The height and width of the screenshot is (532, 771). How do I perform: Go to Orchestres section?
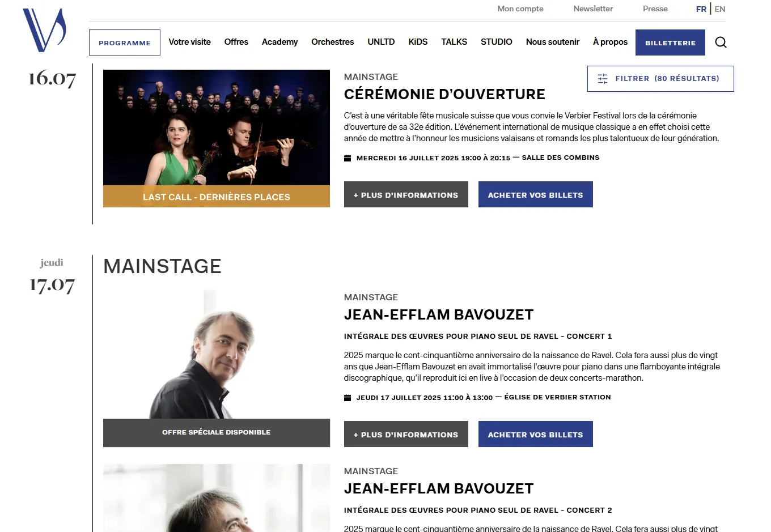tap(332, 42)
